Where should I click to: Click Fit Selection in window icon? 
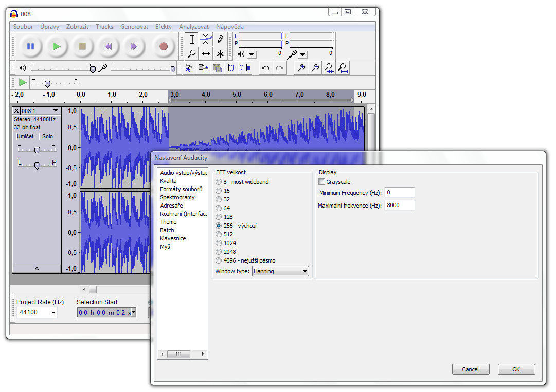click(329, 68)
